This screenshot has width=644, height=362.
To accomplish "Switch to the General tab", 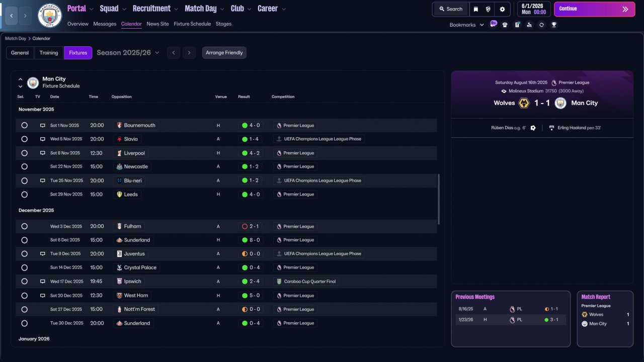I will point(20,53).
